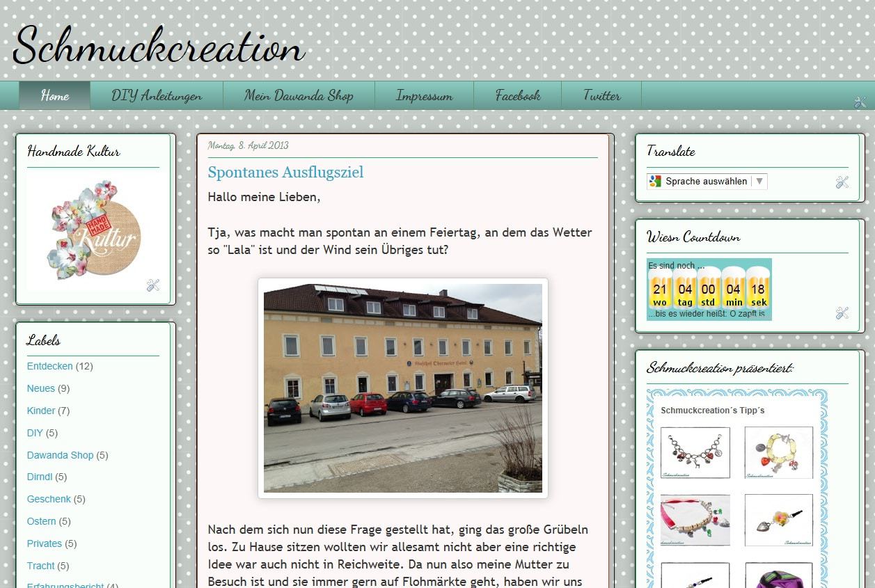Viewport: 875px width, 588px height.
Task: Click the Schmuckcreation´s Tipp´s heading
Action: (713, 411)
